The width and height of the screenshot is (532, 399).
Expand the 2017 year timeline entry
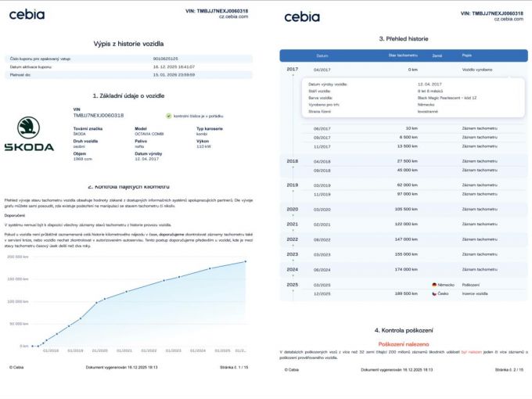293,70
